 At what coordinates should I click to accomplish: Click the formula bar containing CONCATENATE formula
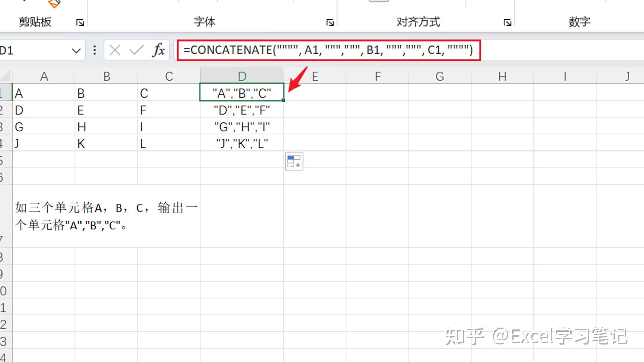[327, 50]
